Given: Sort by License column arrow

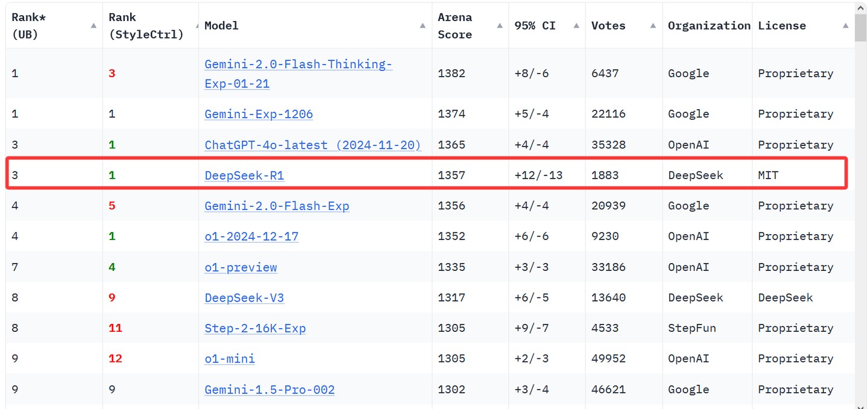Looking at the screenshot, I should pos(846,26).
